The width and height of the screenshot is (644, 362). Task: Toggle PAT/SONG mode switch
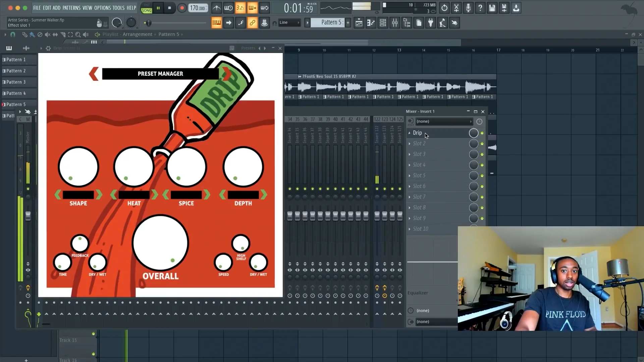(x=147, y=8)
